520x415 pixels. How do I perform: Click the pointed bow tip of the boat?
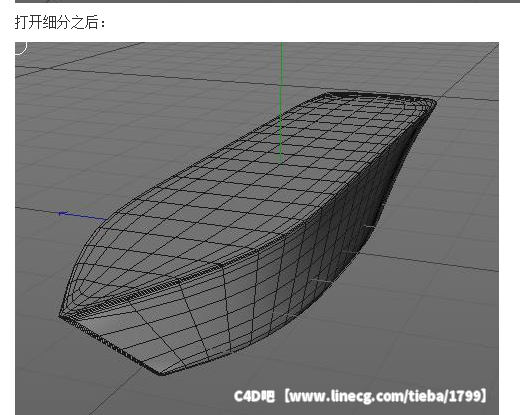(61, 315)
